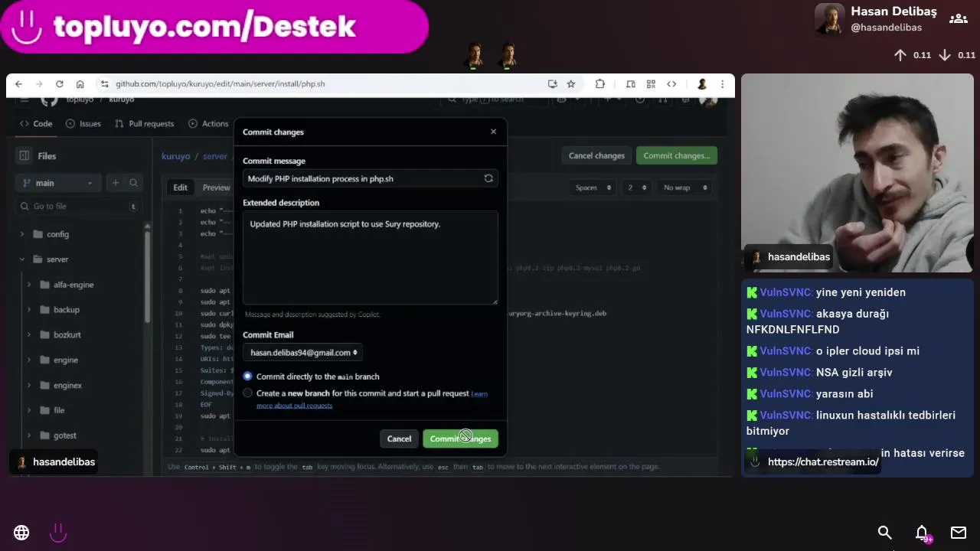Image resolution: width=980 pixels, height=551 pixels.
Task: Open the kuruyo breadcrumb link
Action: [175, 156]
